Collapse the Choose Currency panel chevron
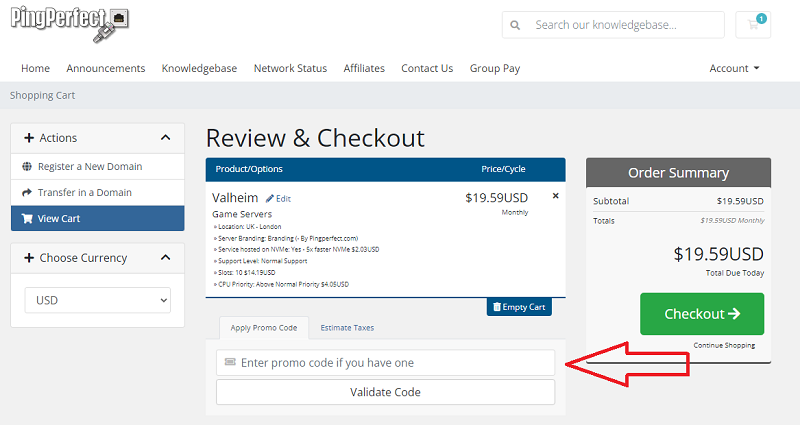800x425 pixels. point(165,258)
